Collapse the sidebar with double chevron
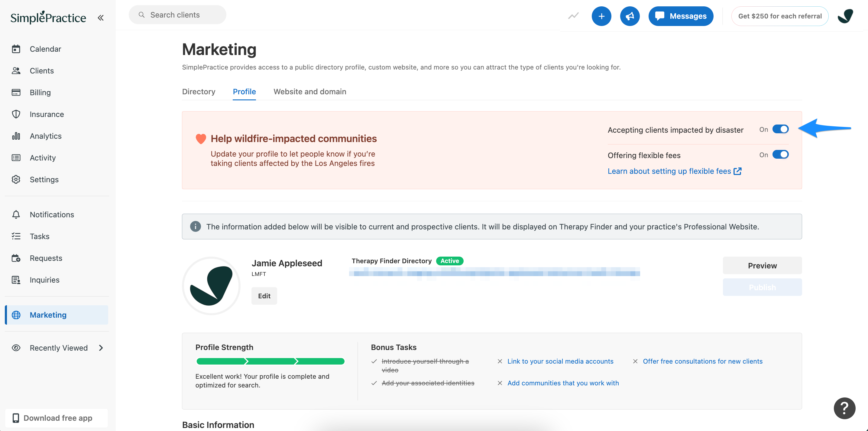868x431 pixels. coord(100,18)
